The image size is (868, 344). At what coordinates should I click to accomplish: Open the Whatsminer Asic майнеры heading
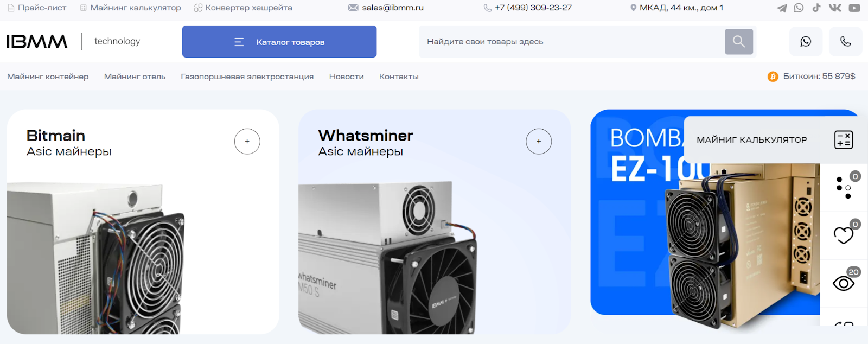click(x=366, y=143)
